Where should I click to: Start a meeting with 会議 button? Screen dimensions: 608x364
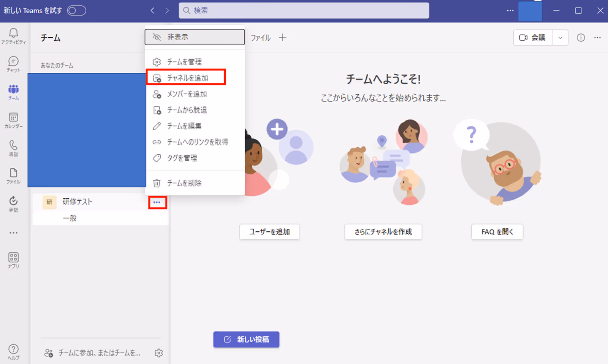(x=533, y=38)
